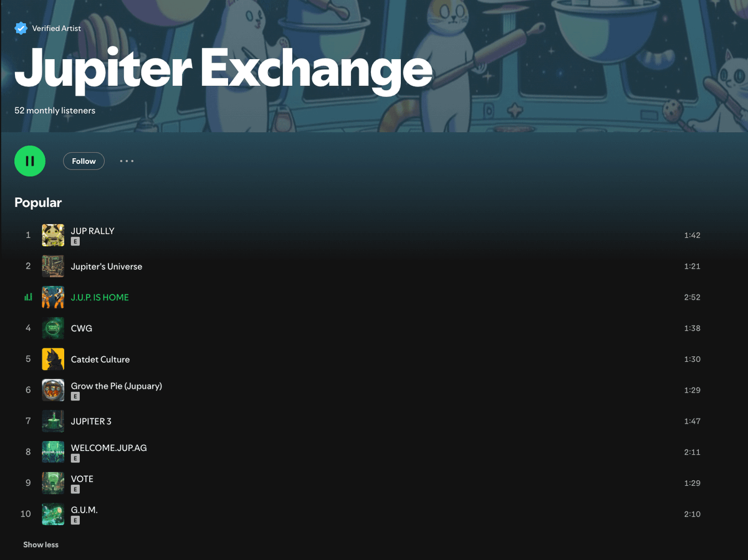Open the JUPITER 3 cover art
This screenshot has width=748, height=560.
[x=53, y=421]
